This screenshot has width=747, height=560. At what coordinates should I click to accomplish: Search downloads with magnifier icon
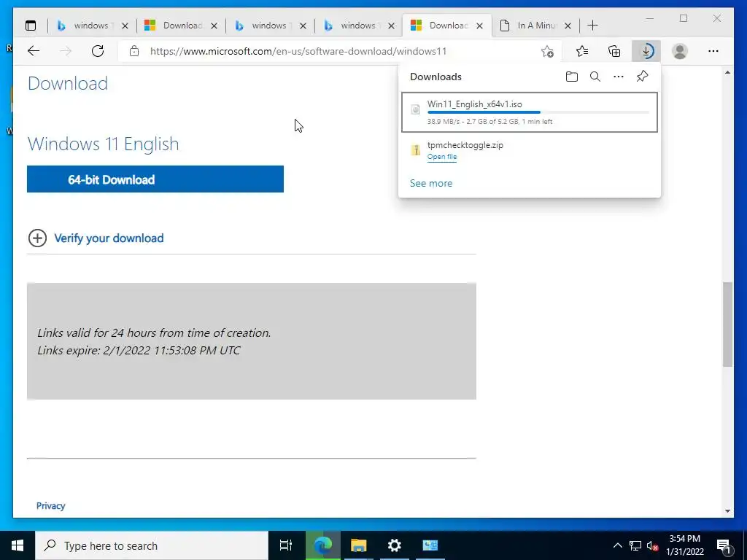595,77
